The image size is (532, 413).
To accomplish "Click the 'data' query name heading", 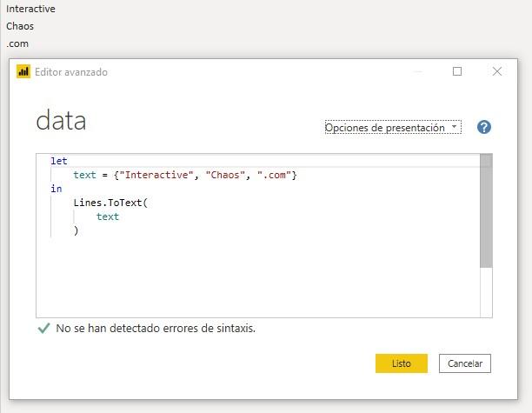I will pos(61,121).
